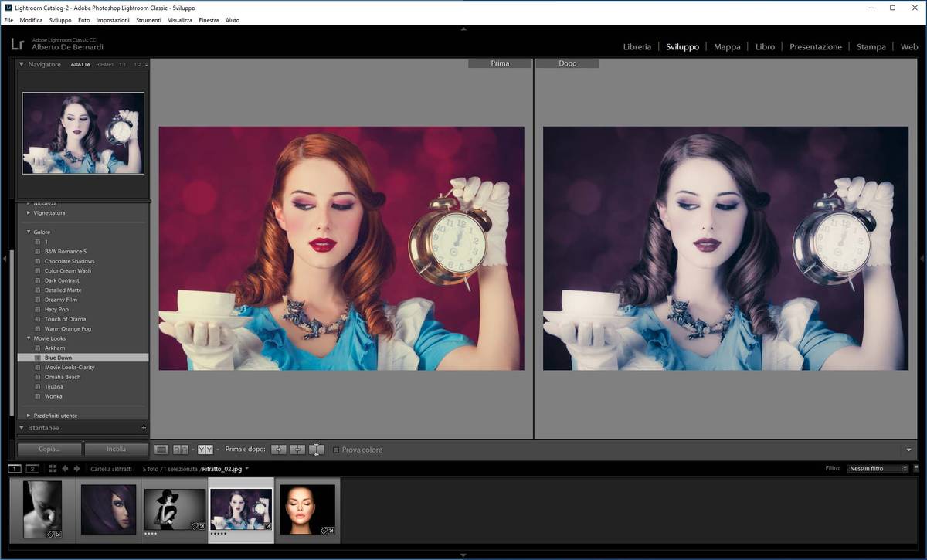
Task: Swap before and after settings icon
Action: [316, 450]
